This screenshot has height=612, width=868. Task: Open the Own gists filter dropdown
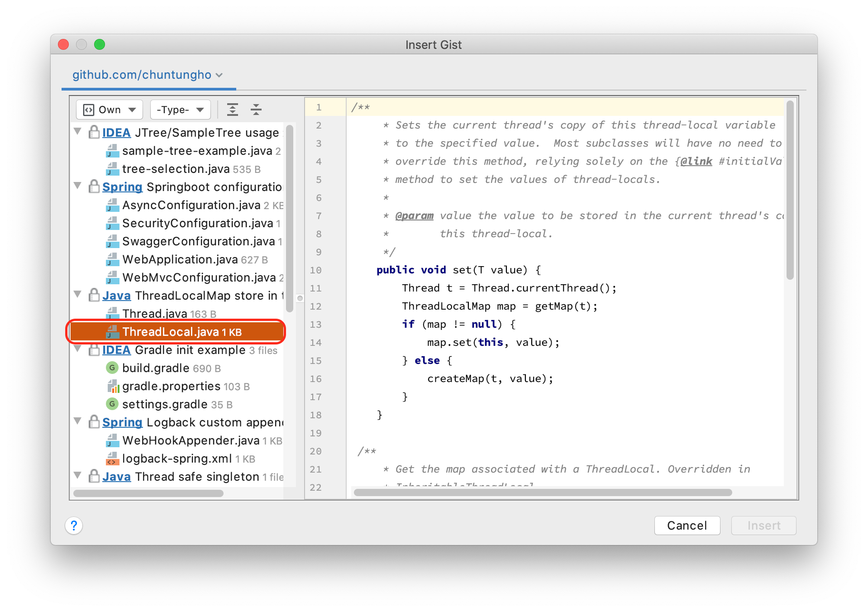pyautogui.click(x=110, y=110)
